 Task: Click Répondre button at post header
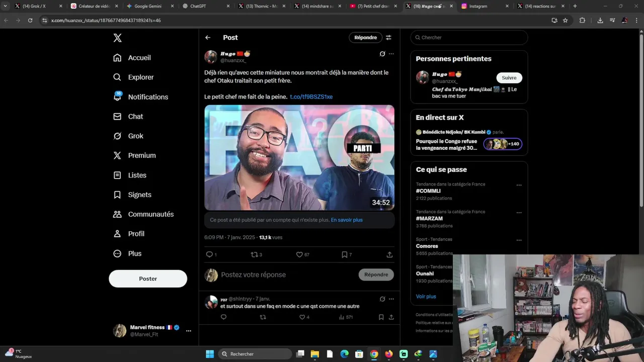(x=365, y=38)
